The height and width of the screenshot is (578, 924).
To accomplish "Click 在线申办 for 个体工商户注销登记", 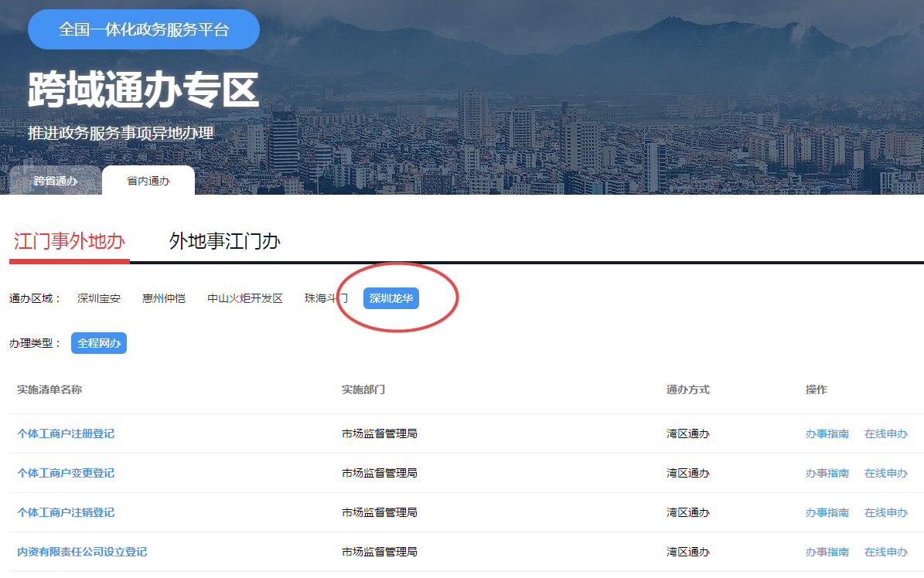I will pos(886,512).
